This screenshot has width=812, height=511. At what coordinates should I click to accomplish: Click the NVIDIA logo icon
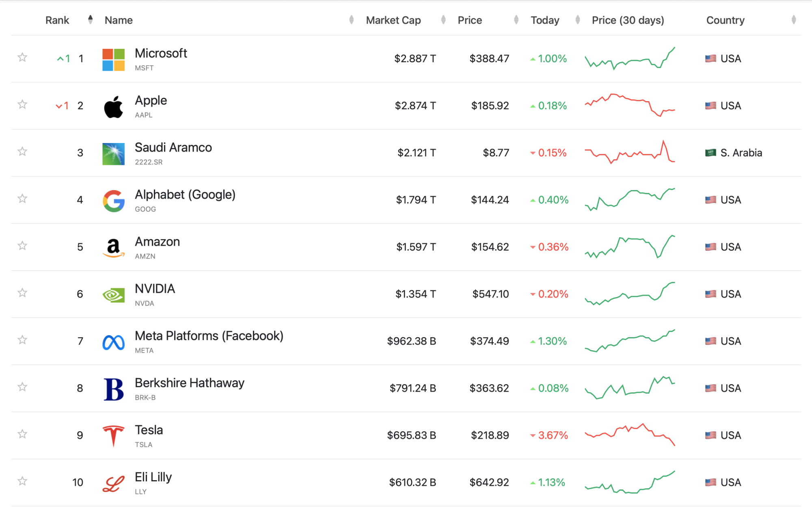[x=113, y=295]
